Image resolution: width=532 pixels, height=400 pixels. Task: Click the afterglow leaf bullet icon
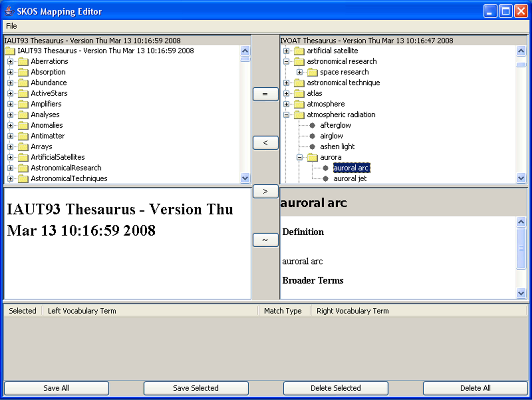click(x=312, y=125)
